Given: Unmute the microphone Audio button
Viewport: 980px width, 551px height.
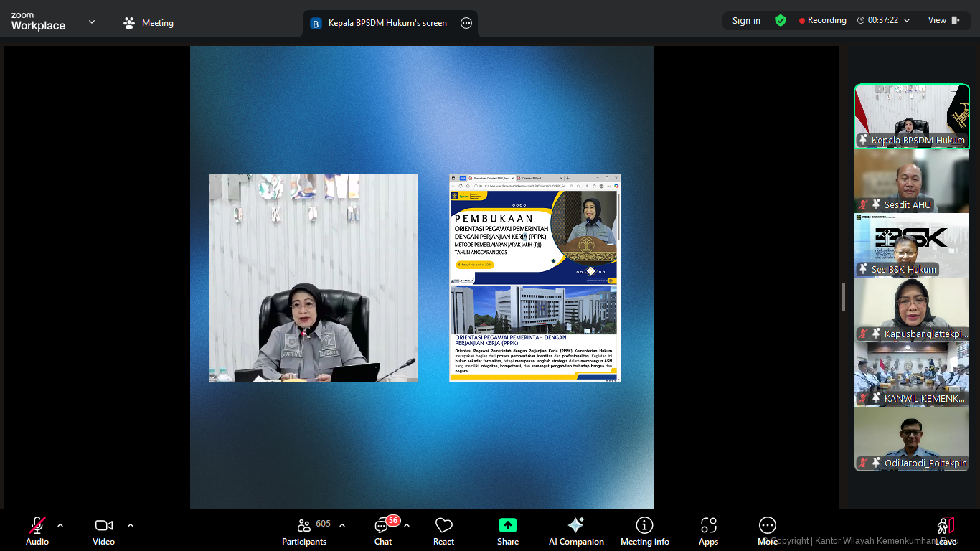Looking at the screenshot, I should click(x=37, y=531).
